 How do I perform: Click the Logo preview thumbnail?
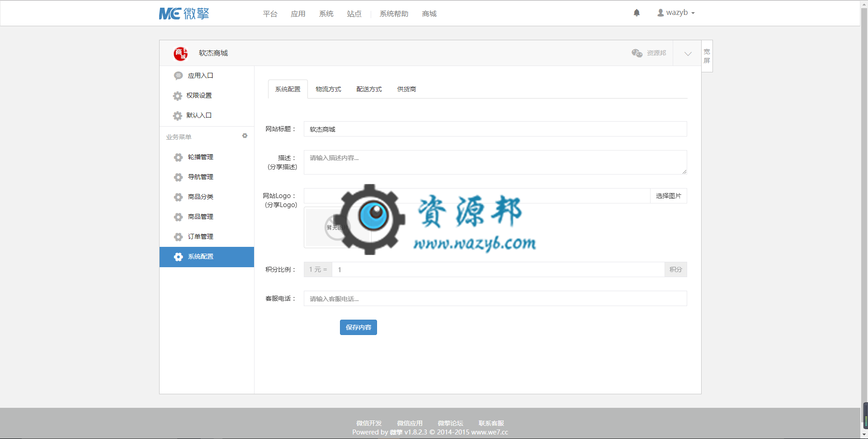coord(338,227)
